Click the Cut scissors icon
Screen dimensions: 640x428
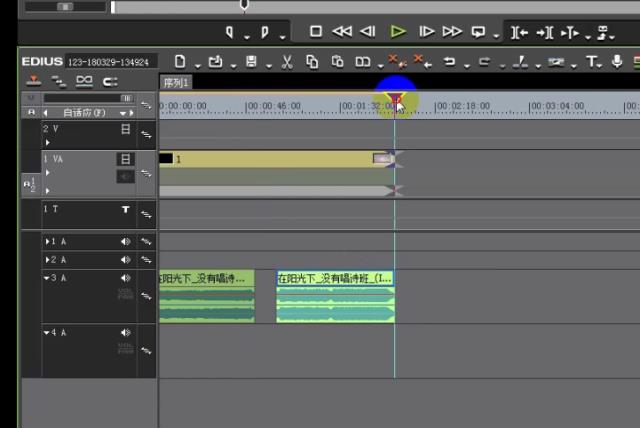(287, 62)
